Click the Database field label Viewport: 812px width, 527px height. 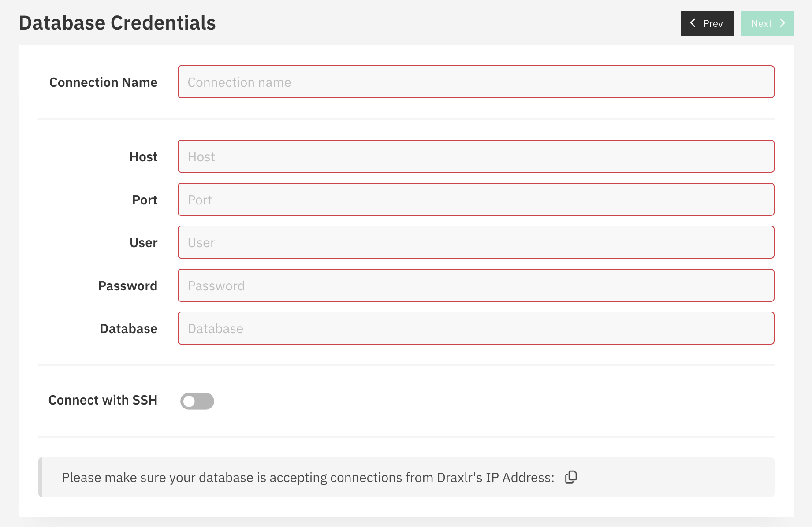[x=128, y=329]
